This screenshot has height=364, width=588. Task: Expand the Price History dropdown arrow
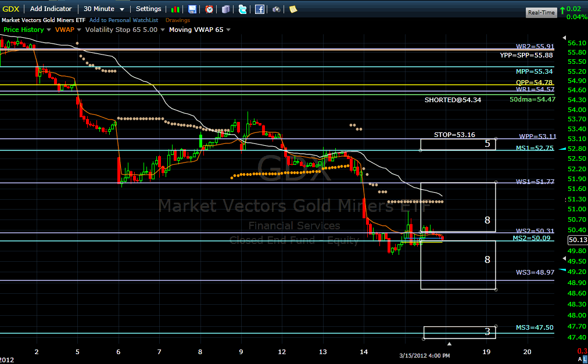pyautogui.click(x=49, y=30)
